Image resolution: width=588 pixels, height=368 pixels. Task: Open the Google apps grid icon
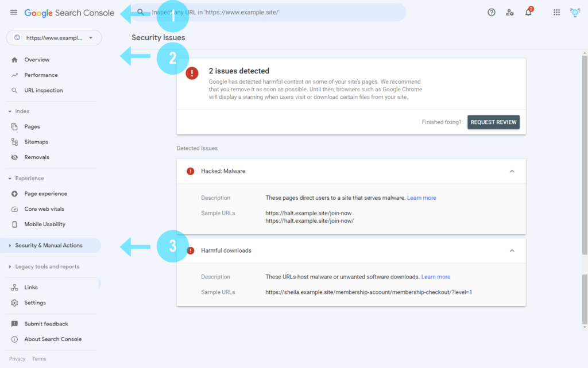pyautogui.click(x=556, y=12)
